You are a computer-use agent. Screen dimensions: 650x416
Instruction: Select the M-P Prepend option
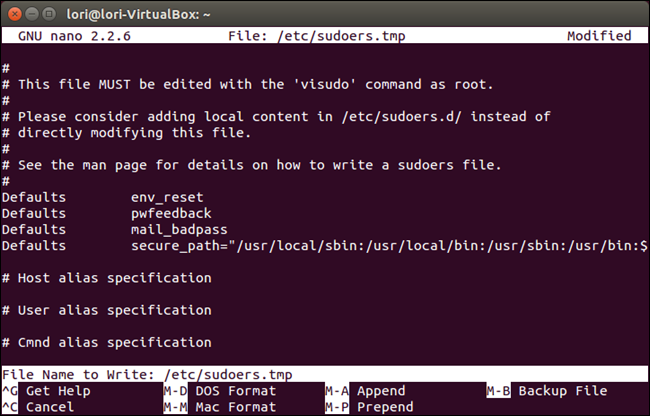(x=369, y=407)
